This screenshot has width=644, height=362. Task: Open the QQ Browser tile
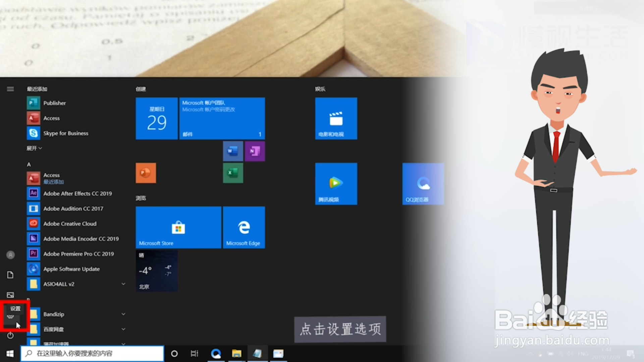coord(423,184)
